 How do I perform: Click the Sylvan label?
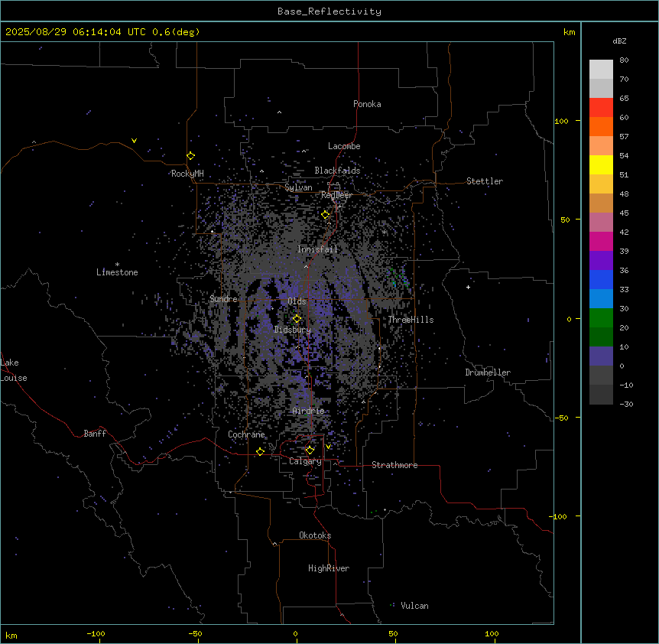pyautogui.click(x=298, y=187)
